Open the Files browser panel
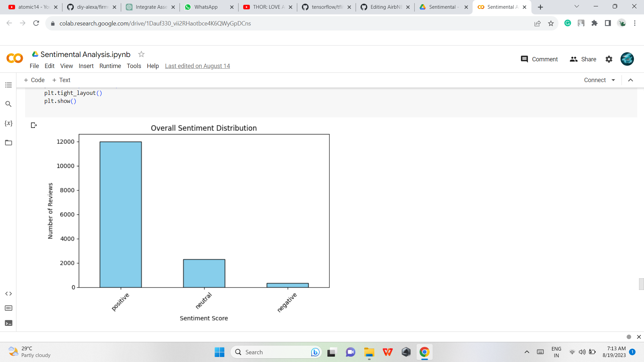644x362 pixels. tap(8, 142)
